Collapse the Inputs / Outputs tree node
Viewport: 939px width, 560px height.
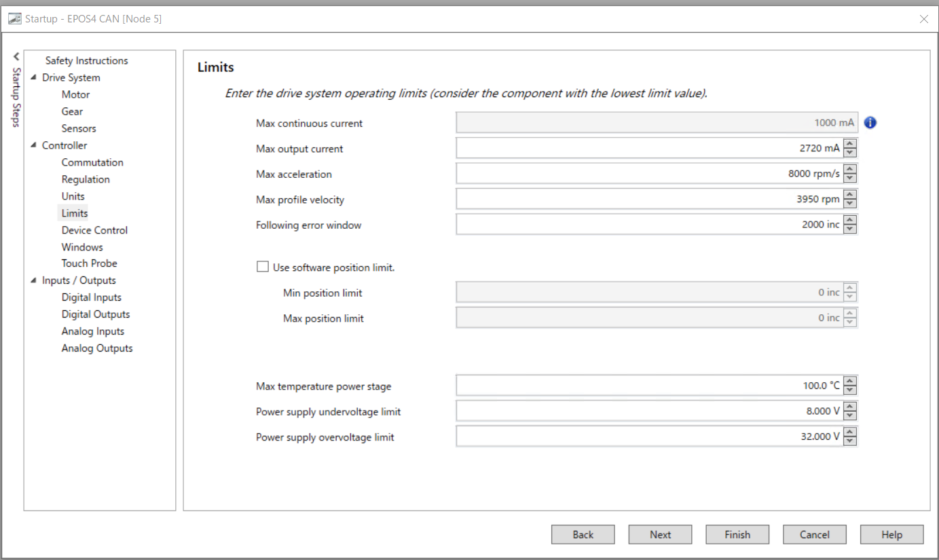[x=33, y=280]
